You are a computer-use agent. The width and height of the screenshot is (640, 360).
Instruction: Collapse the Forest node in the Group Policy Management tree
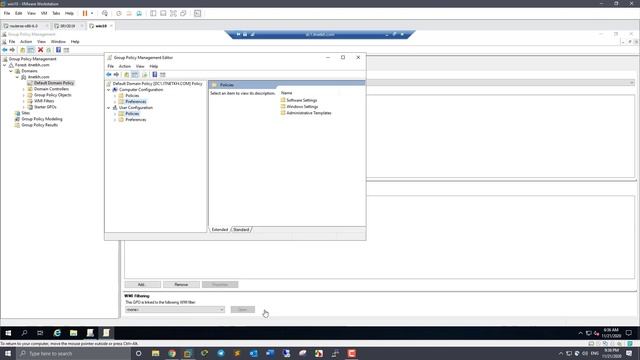(x=5, y=65)
